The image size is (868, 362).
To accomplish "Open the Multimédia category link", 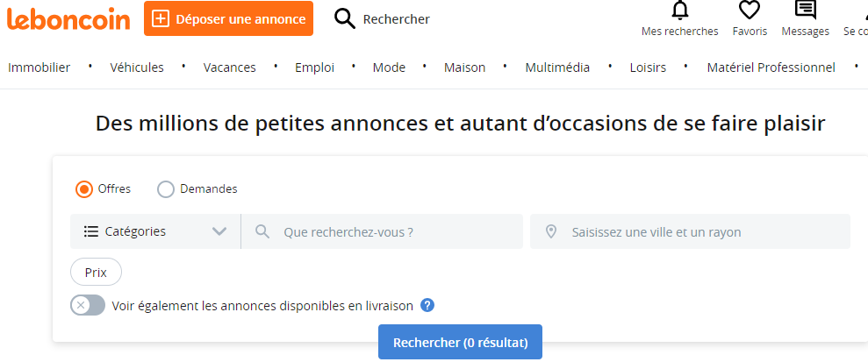I will pos(557,67).
